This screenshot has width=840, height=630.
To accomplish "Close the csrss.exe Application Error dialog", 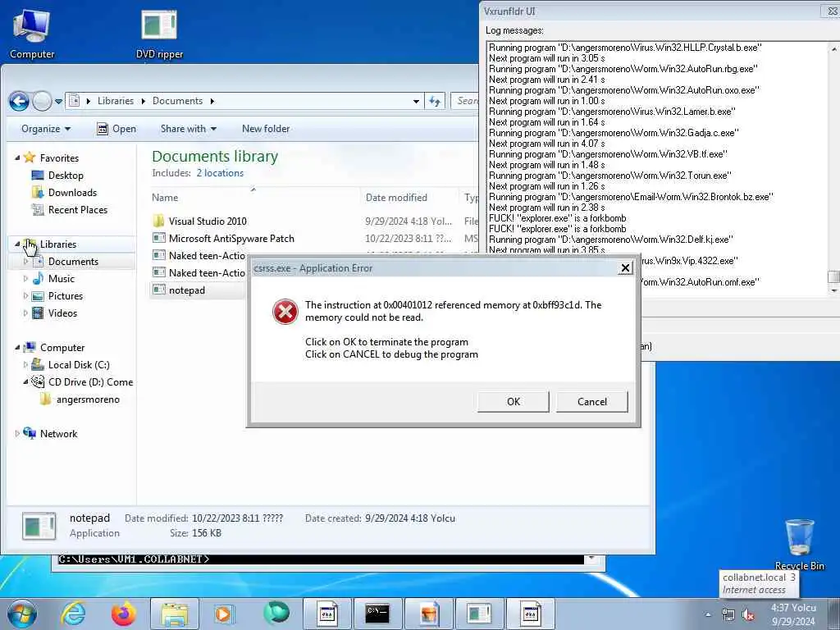I will [x=625, y=268].
